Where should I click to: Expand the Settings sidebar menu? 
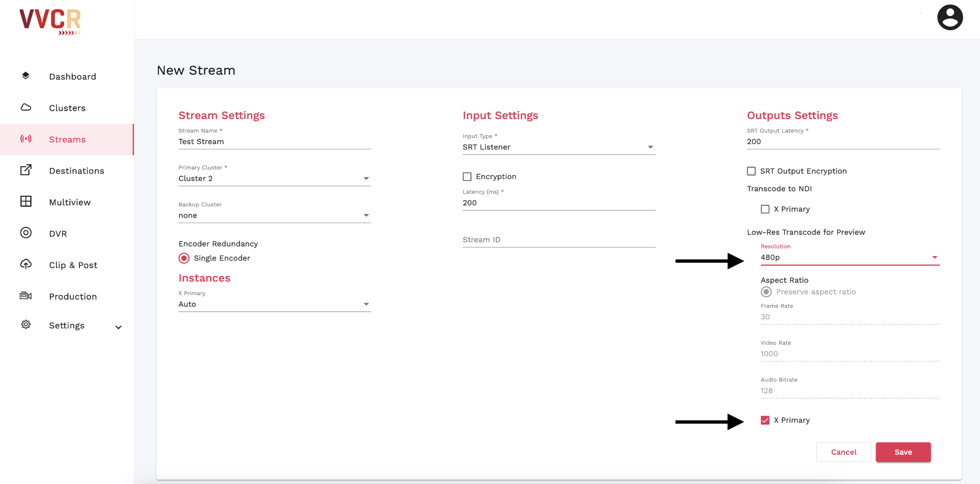[x=118, y=327]
